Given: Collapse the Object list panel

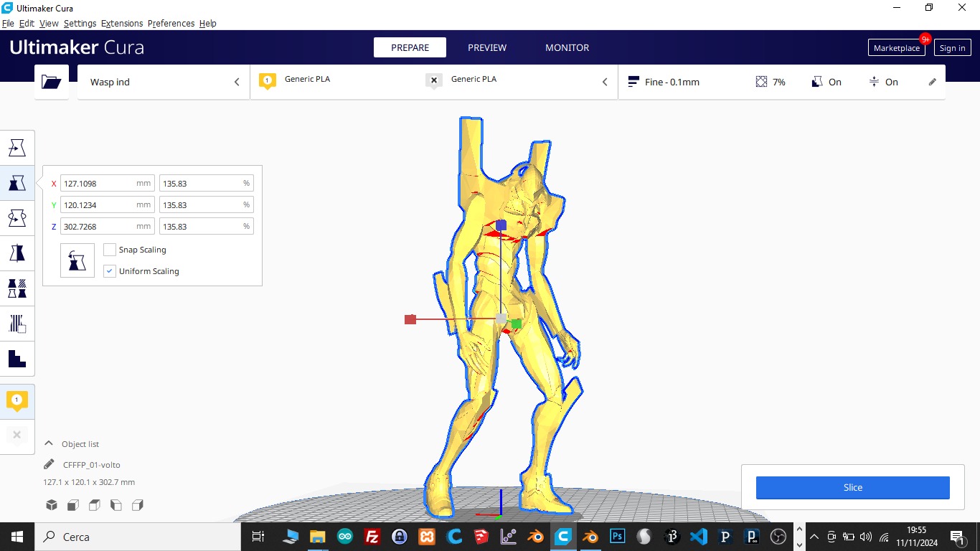Looking at the screenshot, I should point(49,444).
